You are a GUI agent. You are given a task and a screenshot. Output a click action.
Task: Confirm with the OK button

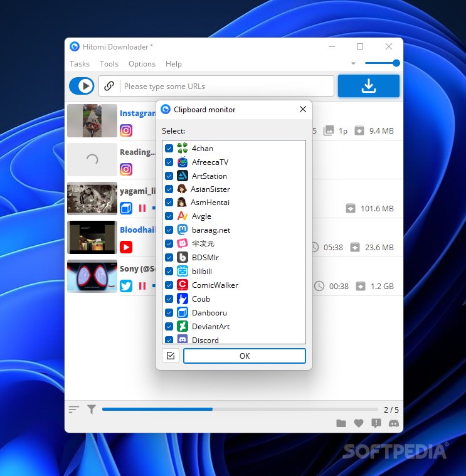coord(245,356)
